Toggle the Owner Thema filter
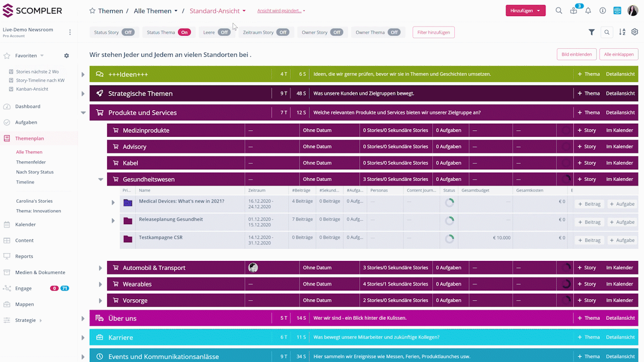This screenshot has width=644, height=362. (394, 32)
